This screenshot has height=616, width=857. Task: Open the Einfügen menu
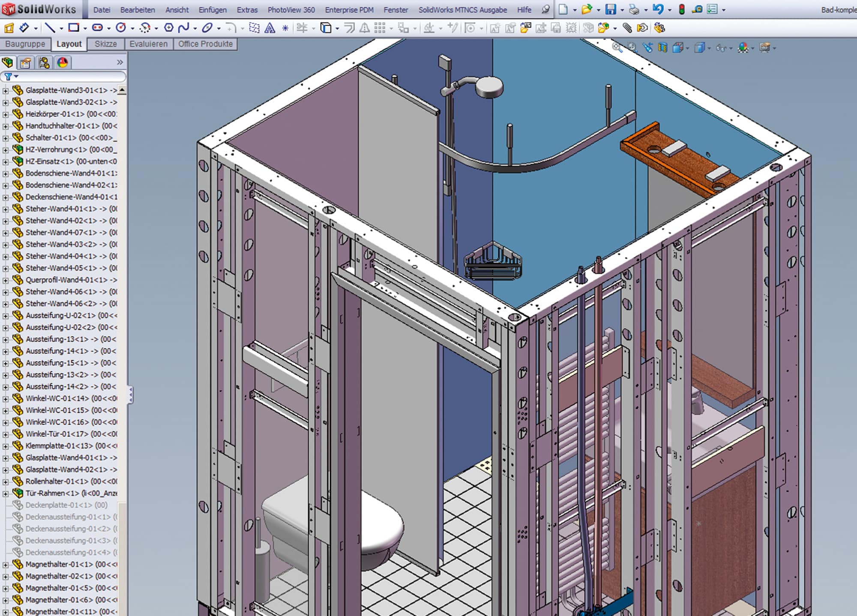click(213, 9)
